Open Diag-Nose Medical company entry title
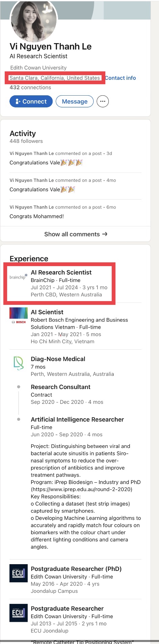159x644 pixels. pos(58,359)
